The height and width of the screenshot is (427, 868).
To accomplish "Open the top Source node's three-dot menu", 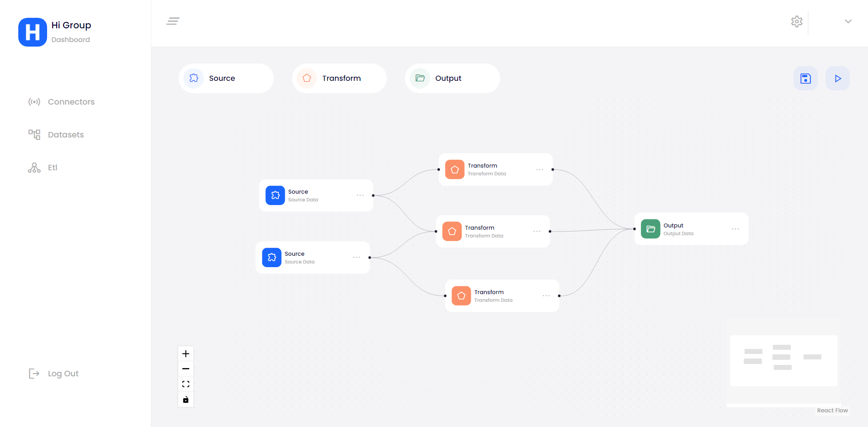I will [360, 195].
